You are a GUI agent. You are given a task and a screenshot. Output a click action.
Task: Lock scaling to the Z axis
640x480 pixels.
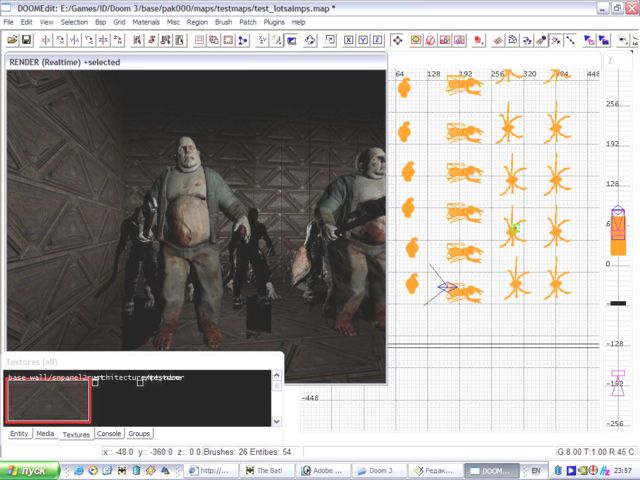tap(378, 40)
